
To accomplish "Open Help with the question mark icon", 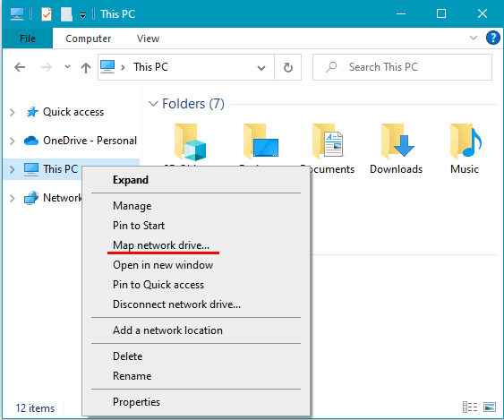I will [492, 38].
